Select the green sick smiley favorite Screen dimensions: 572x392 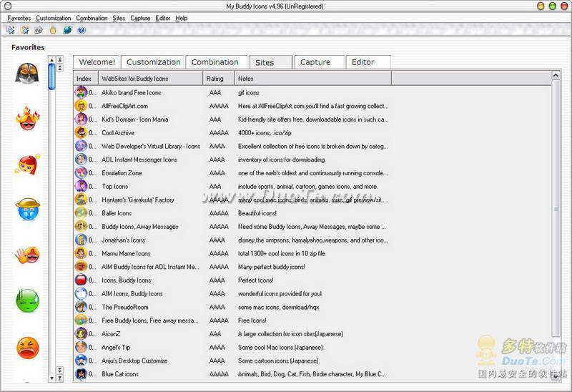click(27, 300)
